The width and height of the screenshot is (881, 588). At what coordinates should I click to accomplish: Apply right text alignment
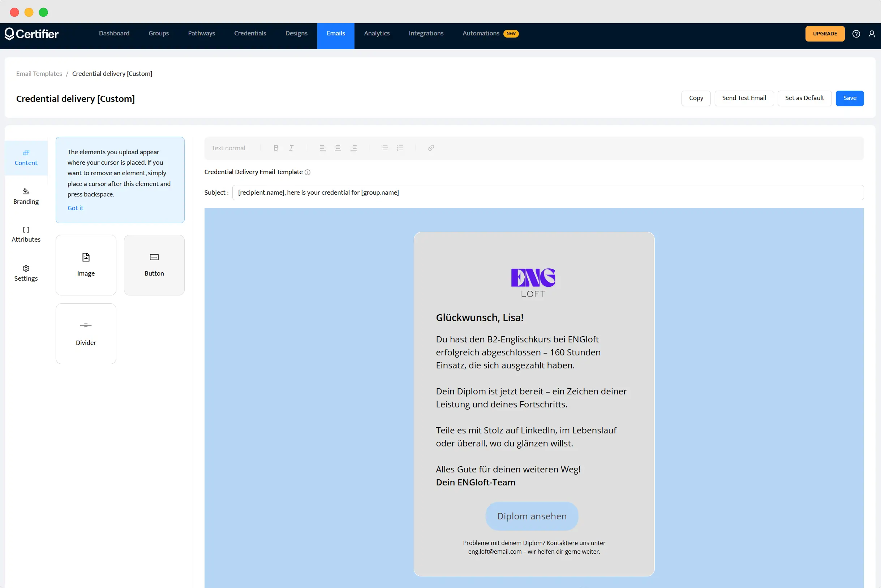coord(353,148)
